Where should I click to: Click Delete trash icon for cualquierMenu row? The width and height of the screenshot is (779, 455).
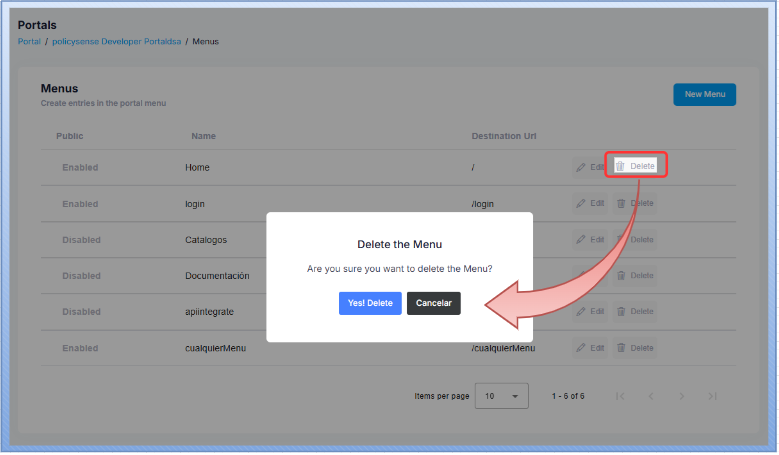(x=620, y=348)
